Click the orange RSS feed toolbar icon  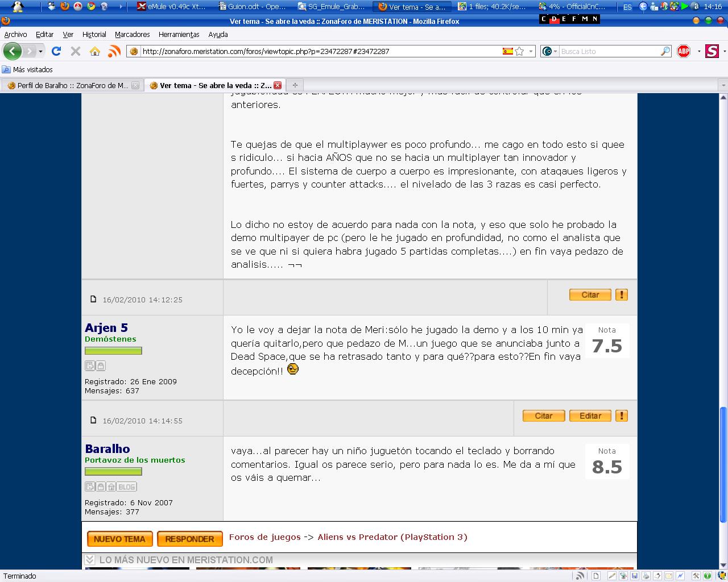pos(114,51)
